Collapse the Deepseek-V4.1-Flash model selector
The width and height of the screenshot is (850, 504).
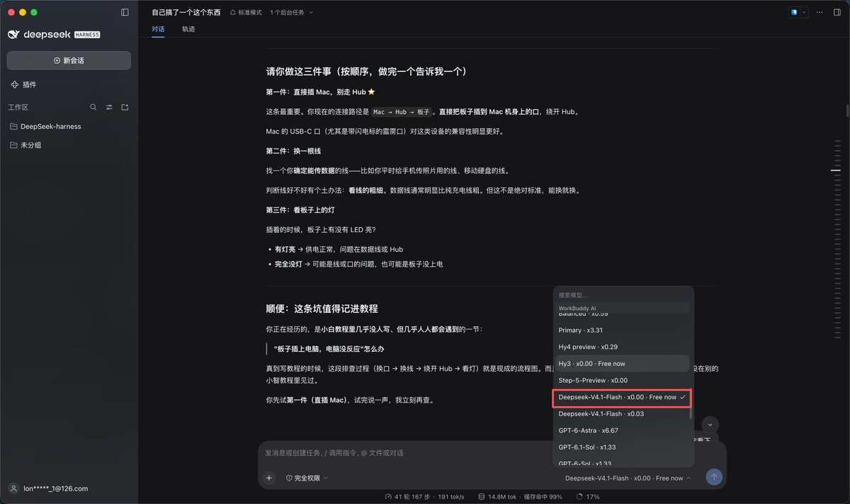click(628, 478)
